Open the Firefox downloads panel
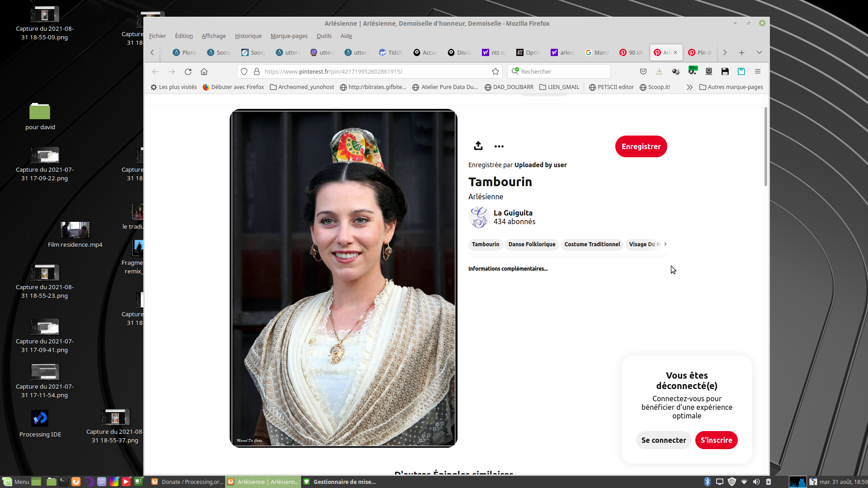This screenshot has height=488, width=868. (659, 71)
